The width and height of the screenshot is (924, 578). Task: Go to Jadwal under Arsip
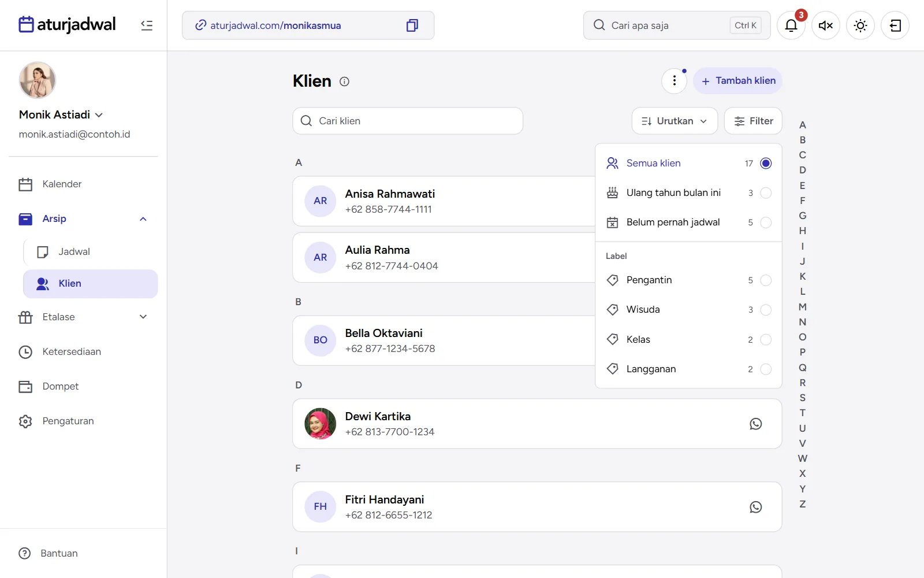[91, 252]
